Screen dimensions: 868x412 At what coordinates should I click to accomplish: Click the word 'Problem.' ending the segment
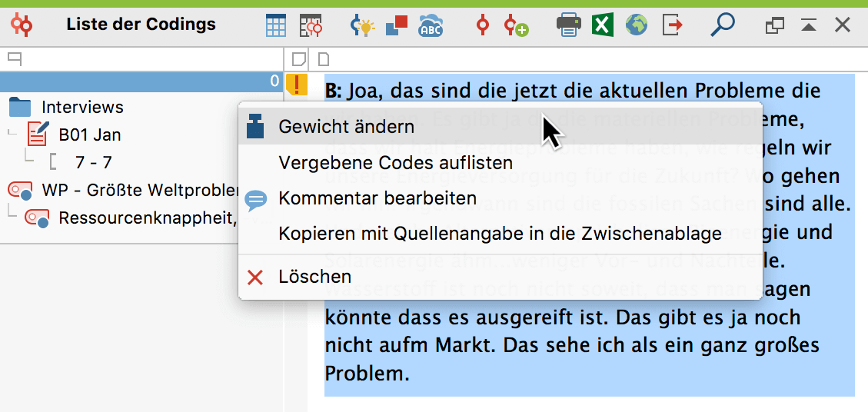tap(367, 374)
